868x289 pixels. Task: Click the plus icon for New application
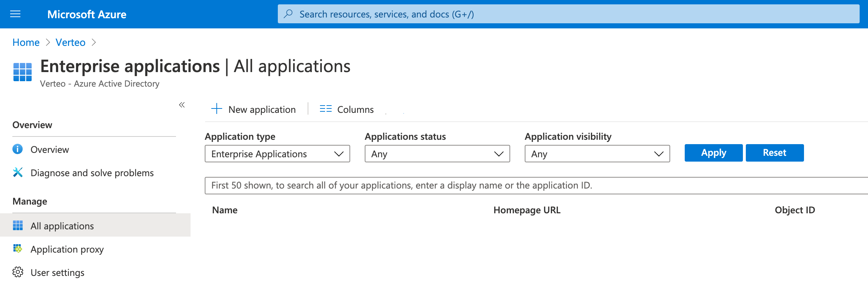[217, 108]
